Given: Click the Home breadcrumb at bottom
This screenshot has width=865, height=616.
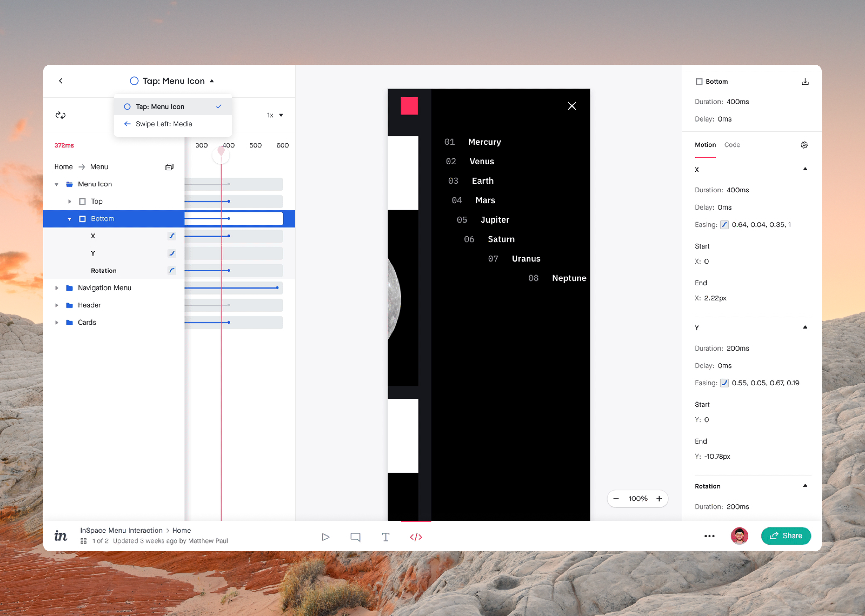Looking at the screenshot, I should click(x=181, y=530).
